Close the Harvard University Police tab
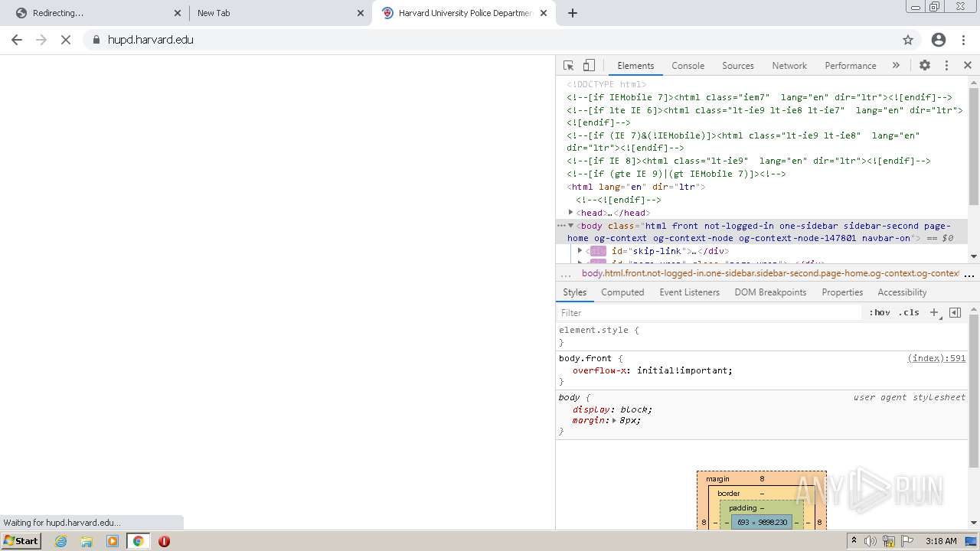 click(544, 13)
